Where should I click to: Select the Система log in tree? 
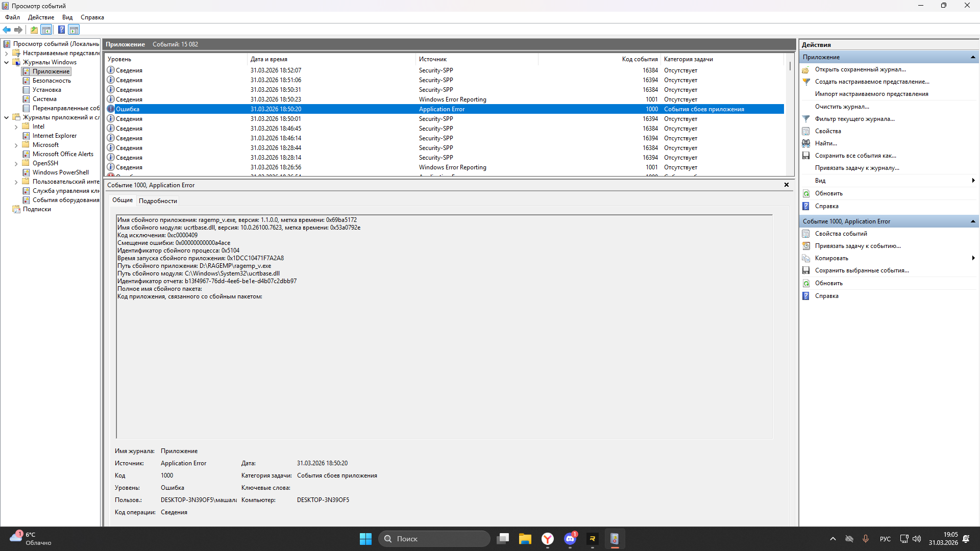(44, 99)
